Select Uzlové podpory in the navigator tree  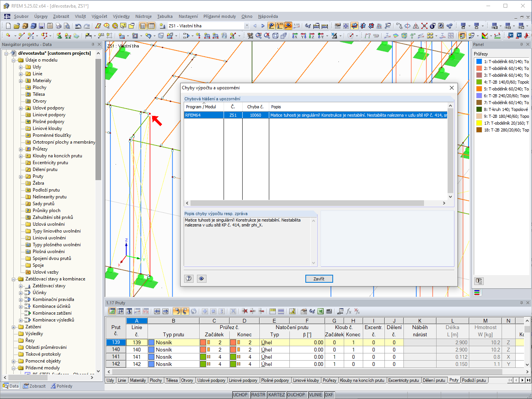(x=48, y=108)
